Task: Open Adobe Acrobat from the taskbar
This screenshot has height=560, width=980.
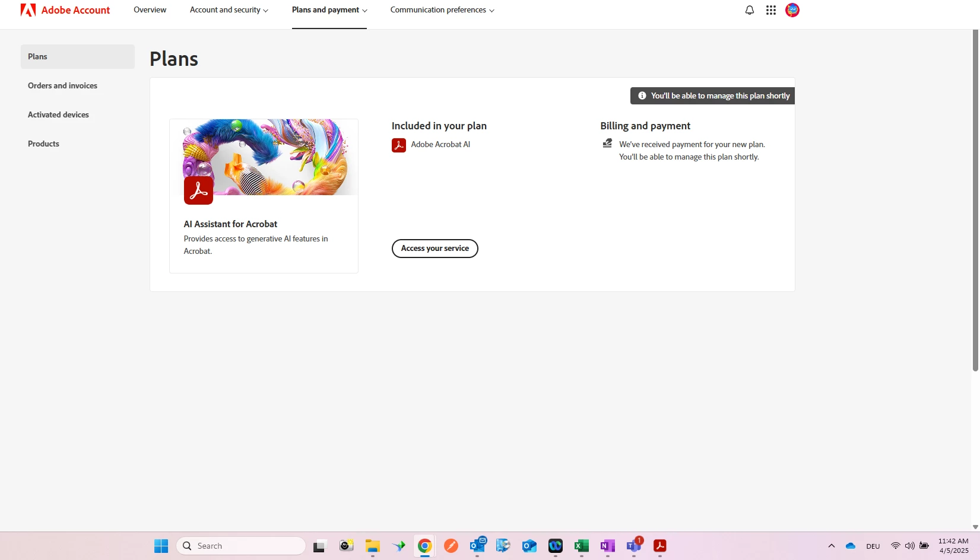Action: click(660, 546)
